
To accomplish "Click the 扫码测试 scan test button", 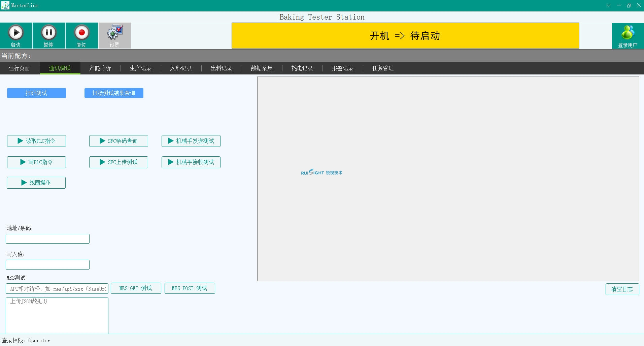I will (x=36, y=93).
